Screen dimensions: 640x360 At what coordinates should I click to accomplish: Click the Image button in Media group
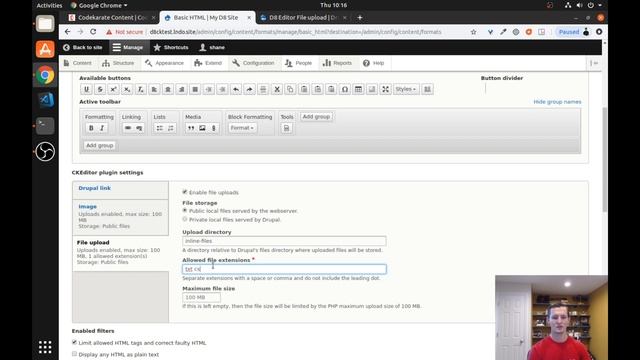(x=202, y=128)
